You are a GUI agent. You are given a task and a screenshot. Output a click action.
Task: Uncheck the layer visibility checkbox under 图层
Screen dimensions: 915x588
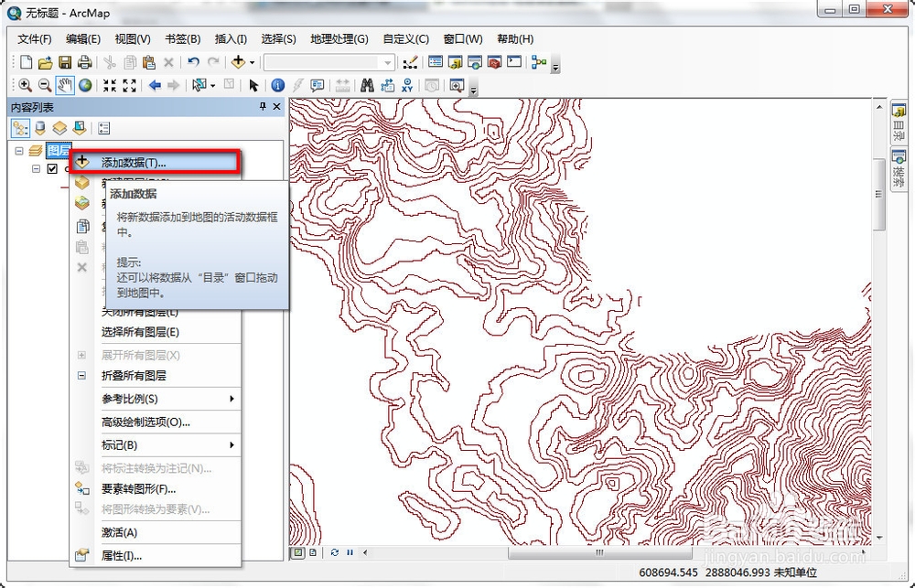point(52,168)
